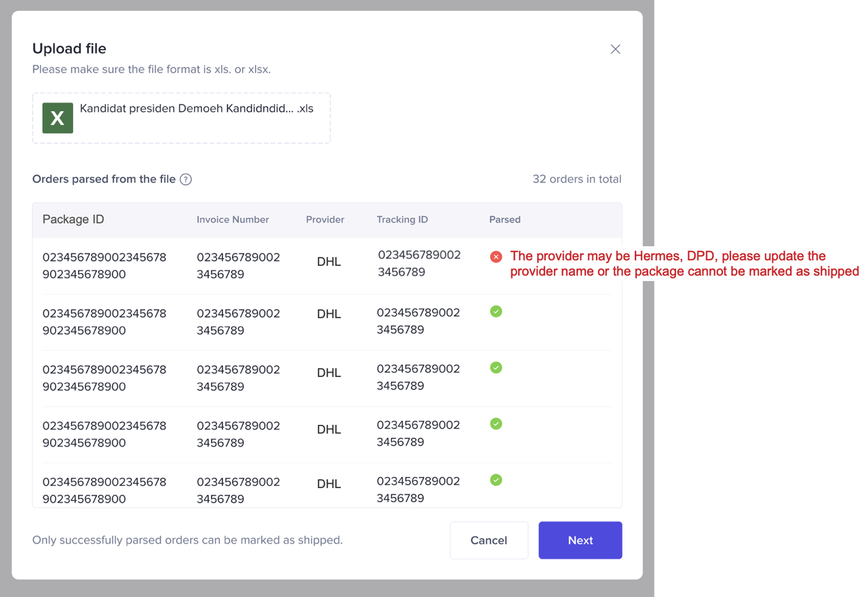Click the green checkmark in fifth row
This screenshot has width=868, height=597.
click(496, 480)
